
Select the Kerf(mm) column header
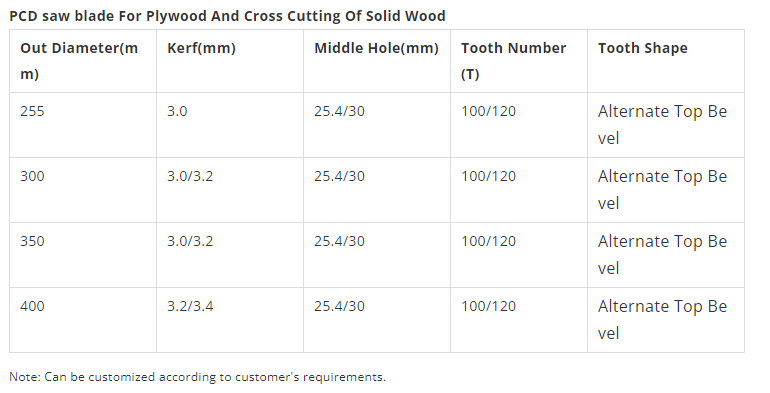point(230,61)
